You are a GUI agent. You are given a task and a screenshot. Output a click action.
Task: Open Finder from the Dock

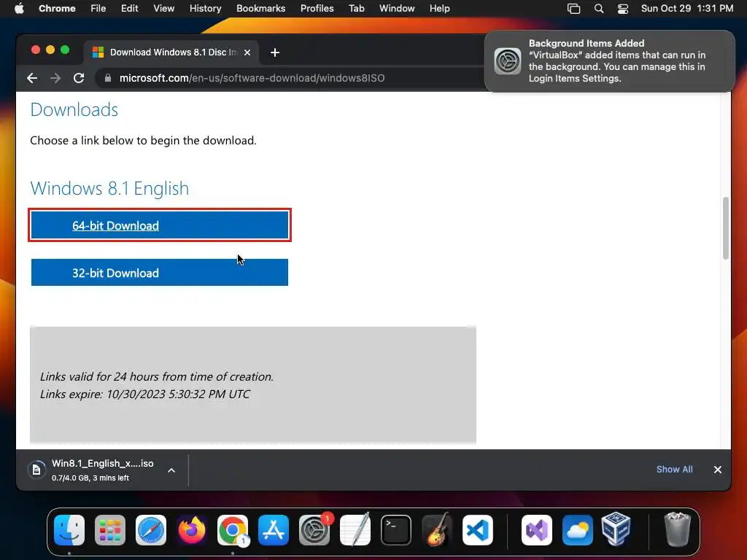click(69, 530)
